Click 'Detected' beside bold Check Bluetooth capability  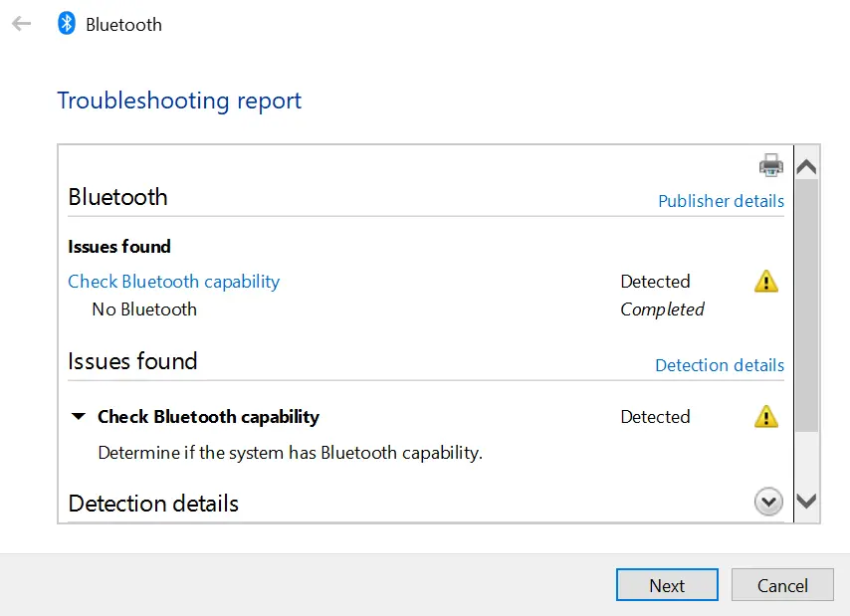pyautogui.click(x=655, y=417)
